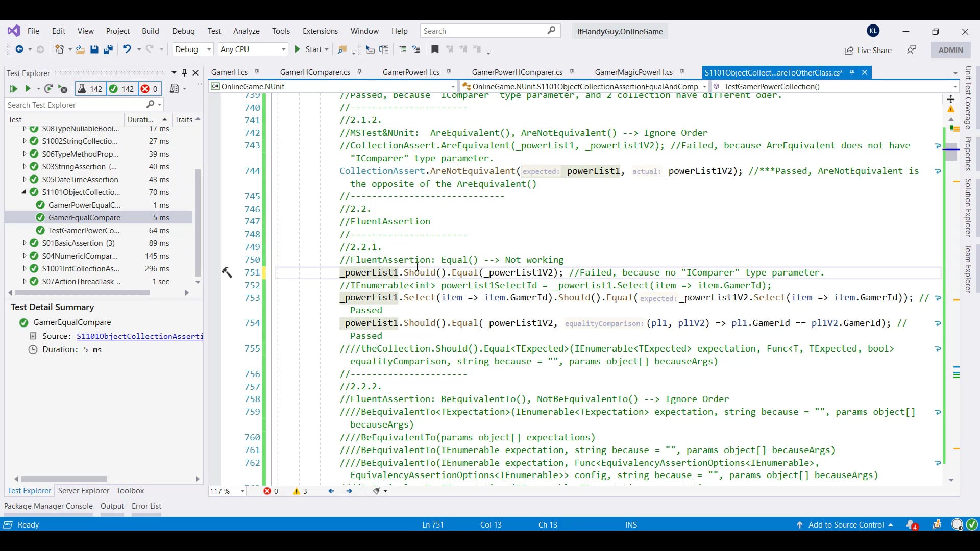Open Live Share from the toolbar

868,51
